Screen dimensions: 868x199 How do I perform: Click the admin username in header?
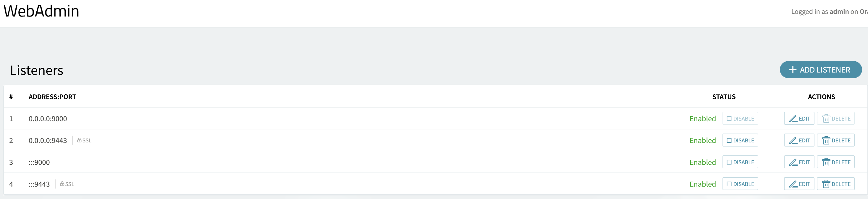tap(839, 11)
